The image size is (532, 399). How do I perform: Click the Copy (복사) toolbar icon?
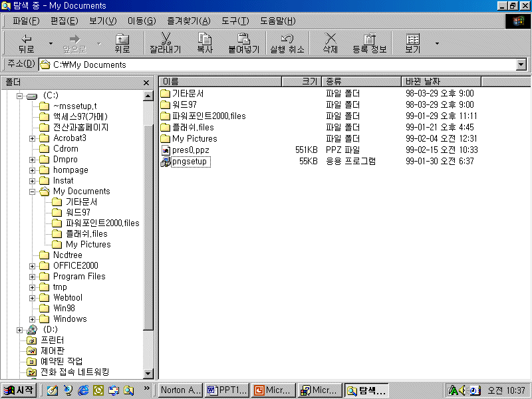[205, 39]
